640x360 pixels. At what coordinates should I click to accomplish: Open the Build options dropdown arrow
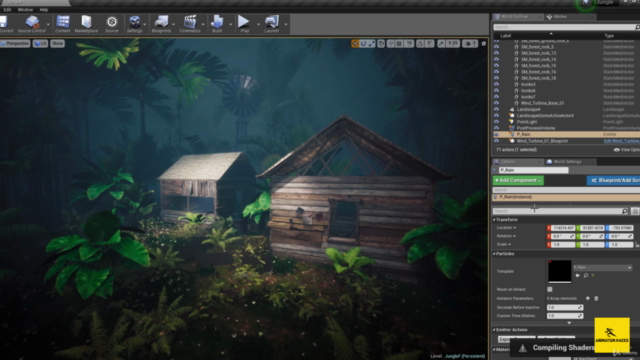pyautogui.click(x=231, y=24)
